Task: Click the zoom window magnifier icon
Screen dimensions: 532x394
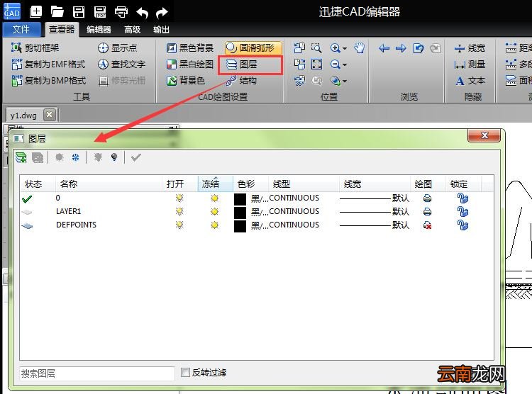Action: pyautogui.click(x=316, y=47)
